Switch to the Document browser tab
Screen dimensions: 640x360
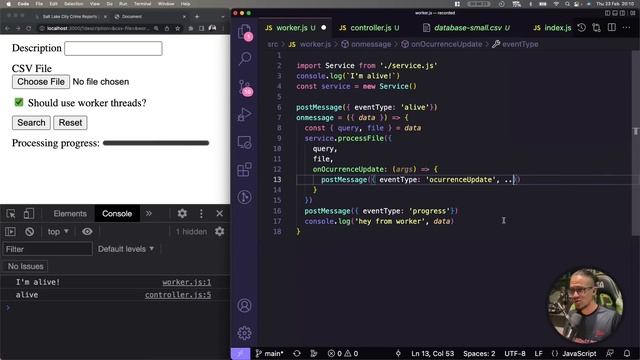pos(149,17)
